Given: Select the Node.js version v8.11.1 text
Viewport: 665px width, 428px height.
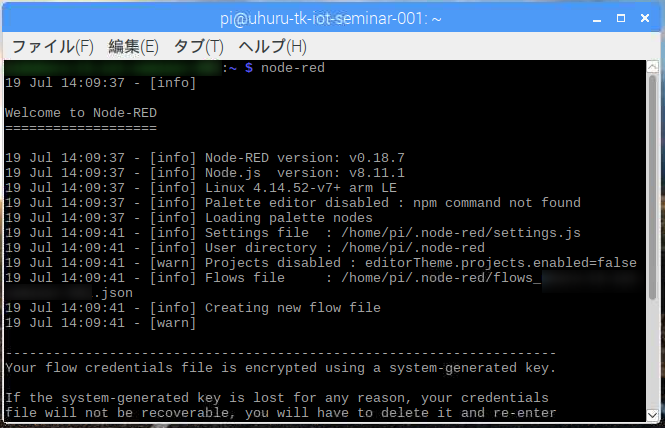Looking at the screenshot, I should click(332, 173).
